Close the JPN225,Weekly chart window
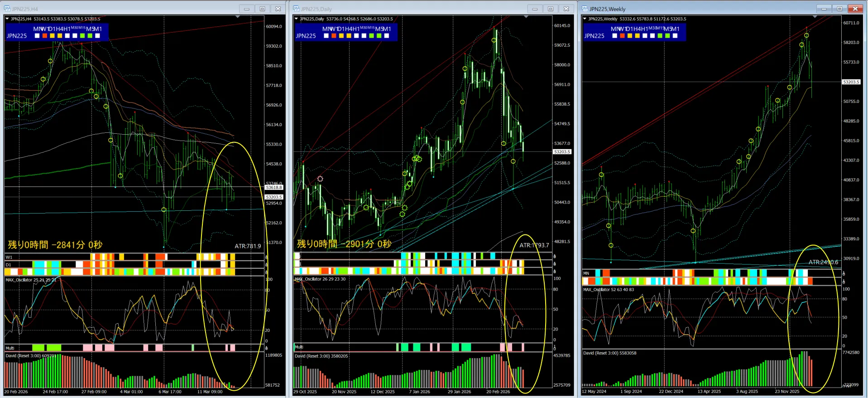The height and width of the screenshot is (398, 868). pos(855,9)
